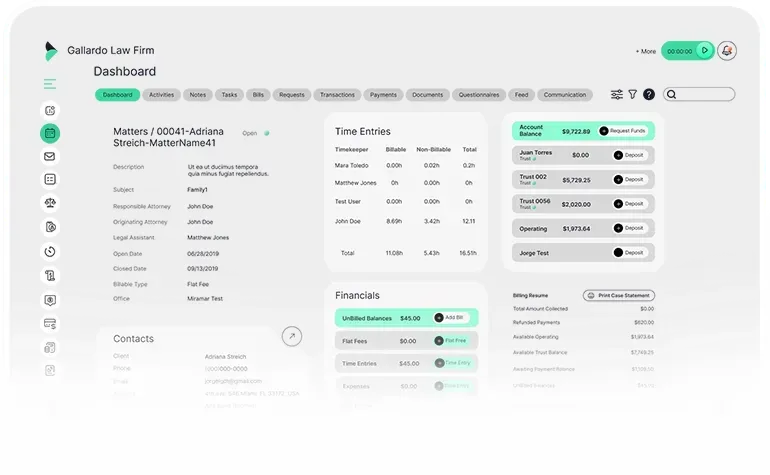Click the Adriana Streich client name
This screenshot has height=475, width=770.
225,357
